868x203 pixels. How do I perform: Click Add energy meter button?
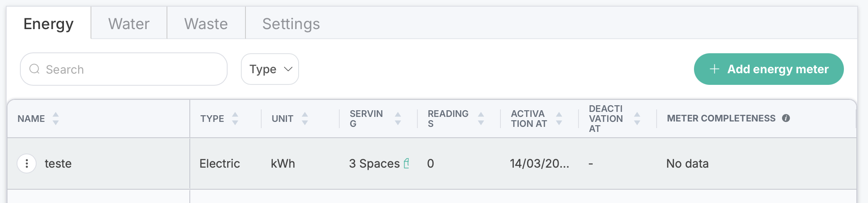pyautogui.click(x=769, y=69)
